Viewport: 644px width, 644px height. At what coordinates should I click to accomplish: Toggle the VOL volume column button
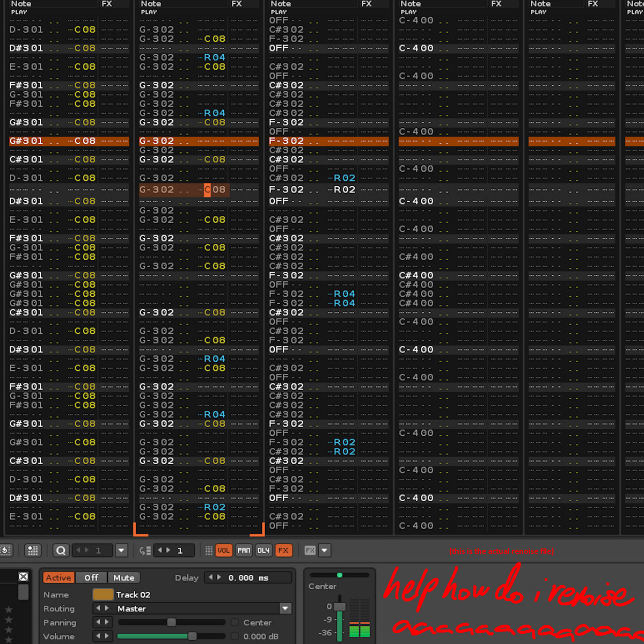point(224,550)
